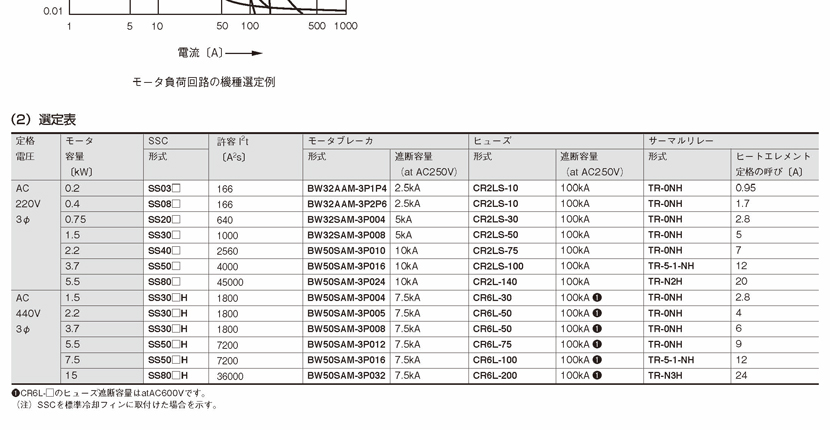Click the column header "ヒューズ"
The image size is (830, 430).
tap(492, 141)
